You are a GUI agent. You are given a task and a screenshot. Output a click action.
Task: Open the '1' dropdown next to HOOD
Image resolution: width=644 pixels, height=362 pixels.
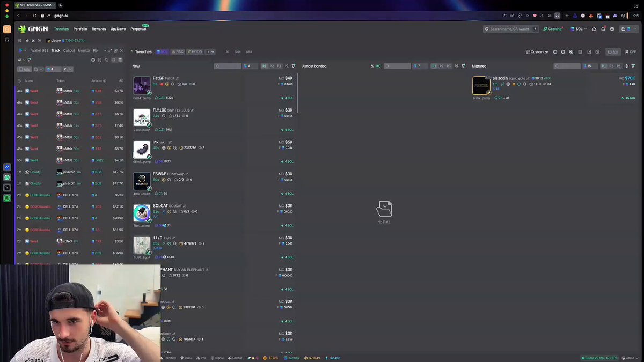click(210, 52)
